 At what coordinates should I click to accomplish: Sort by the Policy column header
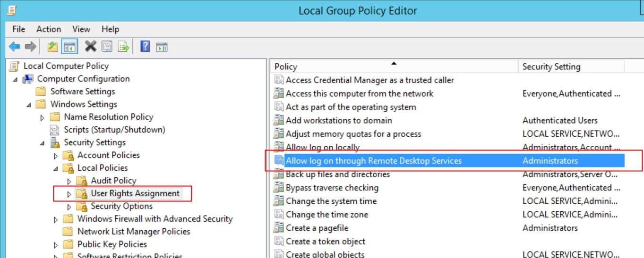click(394, 66)
